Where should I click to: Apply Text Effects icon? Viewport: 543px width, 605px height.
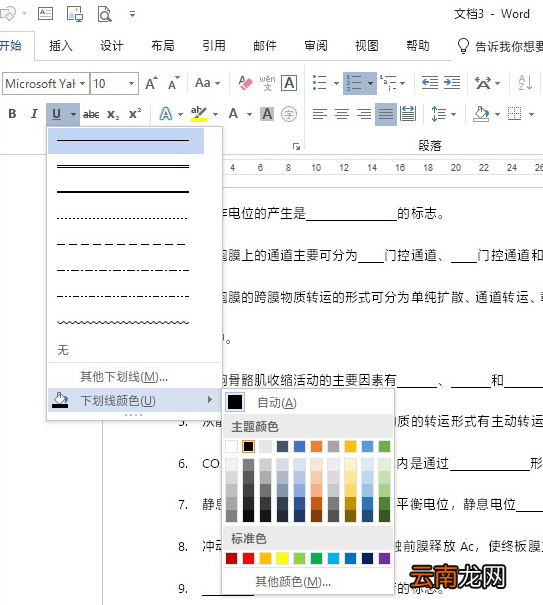166,114
